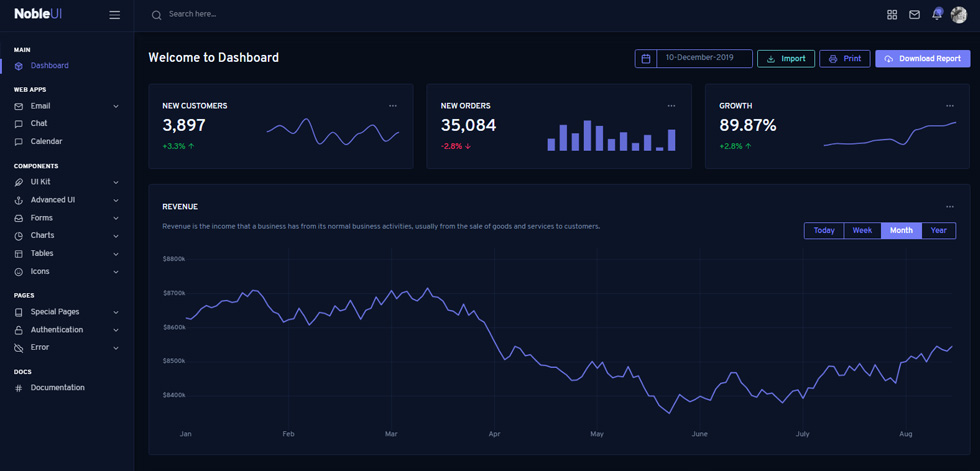This screenshot has width=980, height=471.
Task: Click the Charts pie icon
Action: 19,236
